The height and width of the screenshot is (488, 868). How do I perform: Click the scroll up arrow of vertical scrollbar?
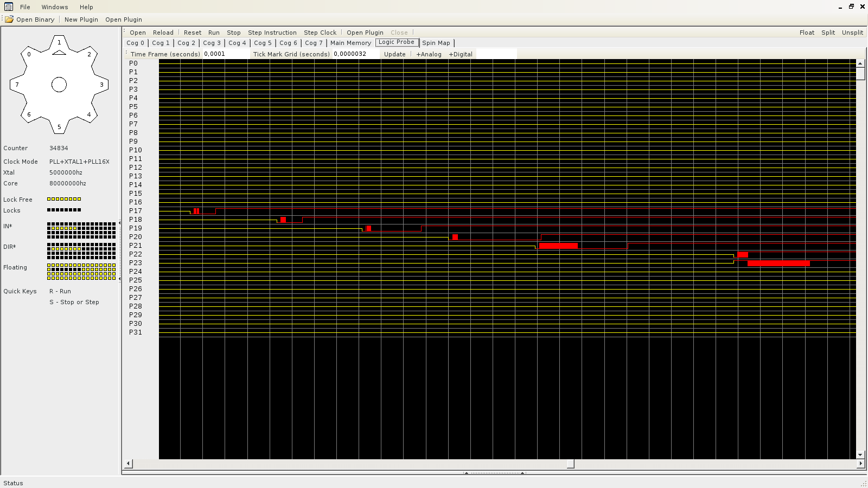(x=860, y=63)
